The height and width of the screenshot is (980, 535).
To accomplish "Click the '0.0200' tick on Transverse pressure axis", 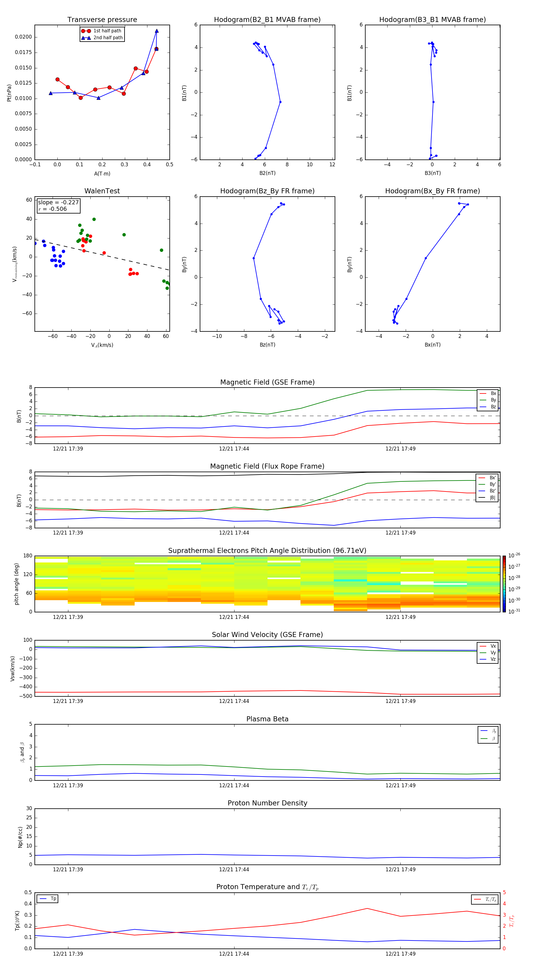I will pos(23,37).
